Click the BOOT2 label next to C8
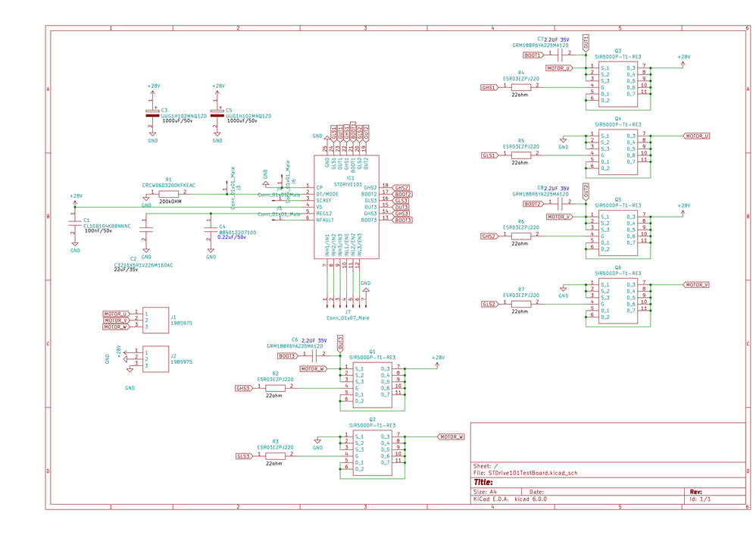 tap(533, 205)
